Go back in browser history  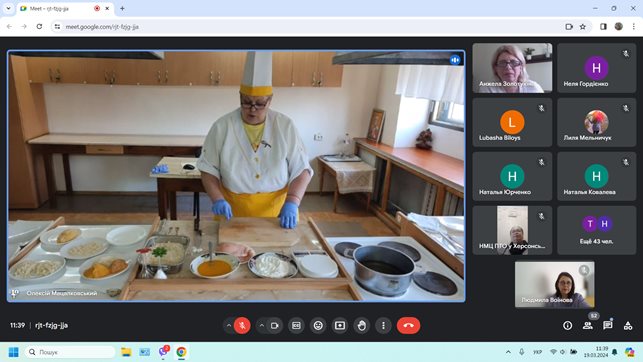[9, 27]
